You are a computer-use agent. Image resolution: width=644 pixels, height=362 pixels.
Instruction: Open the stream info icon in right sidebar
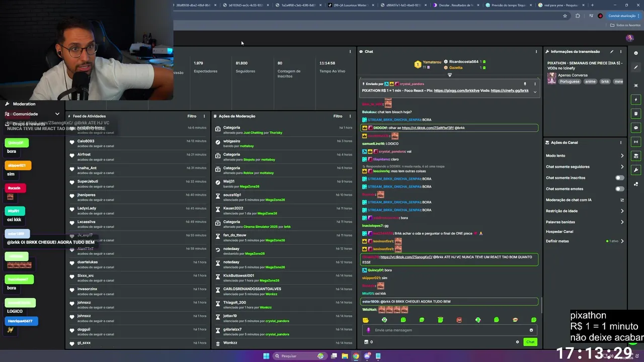pos(636,53)
